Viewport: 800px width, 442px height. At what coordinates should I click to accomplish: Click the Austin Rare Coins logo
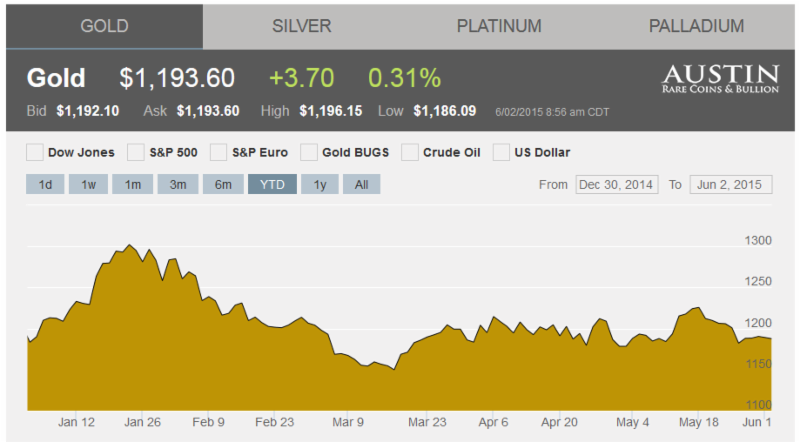tap(720, 80)
